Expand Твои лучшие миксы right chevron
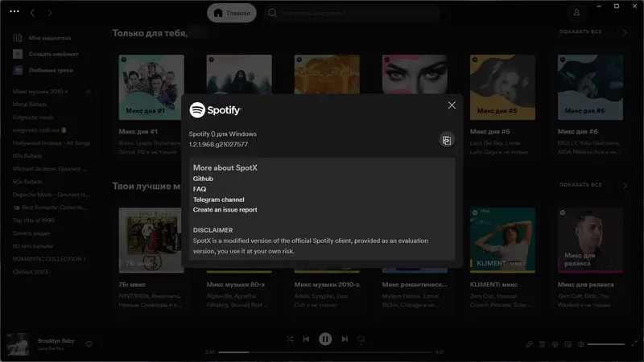Screen dimensions: 644x362 (625, 186)
